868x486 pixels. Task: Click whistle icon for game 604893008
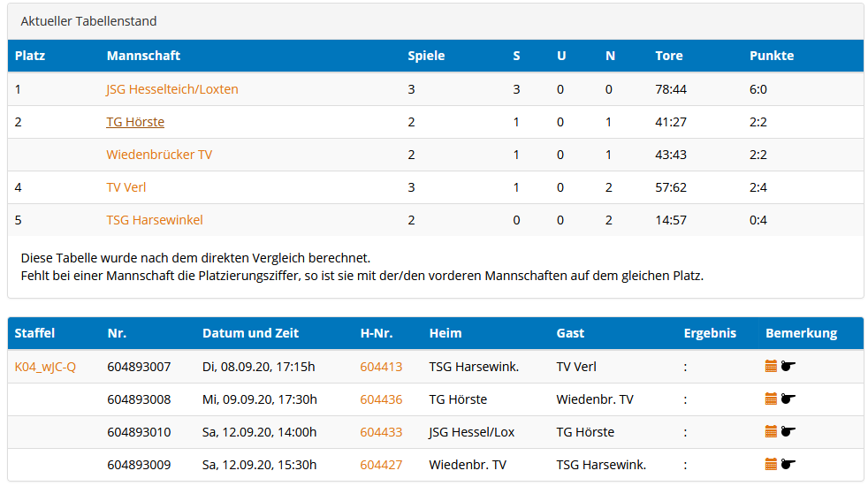[788, 399]
